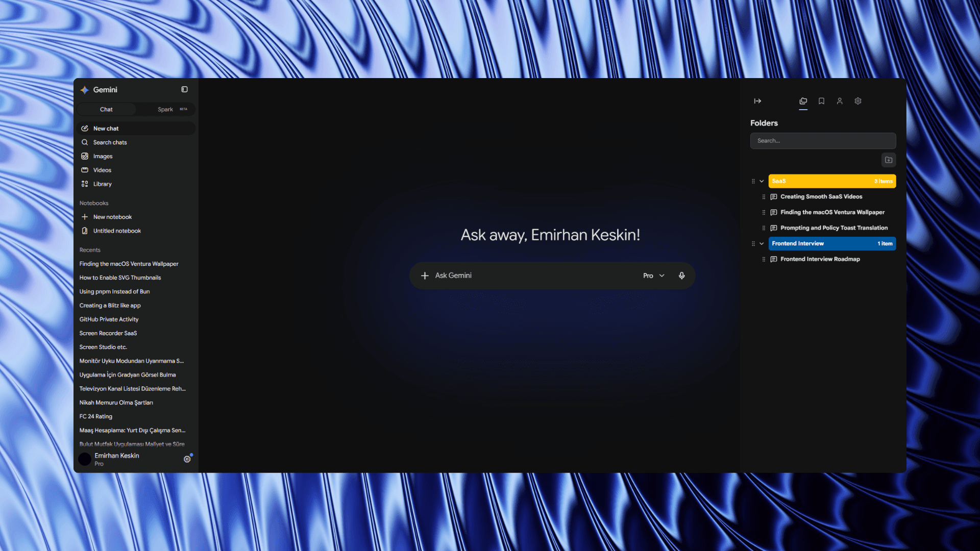
Task: Select the person tab icon in right panel
Action: tap(840, 101)
